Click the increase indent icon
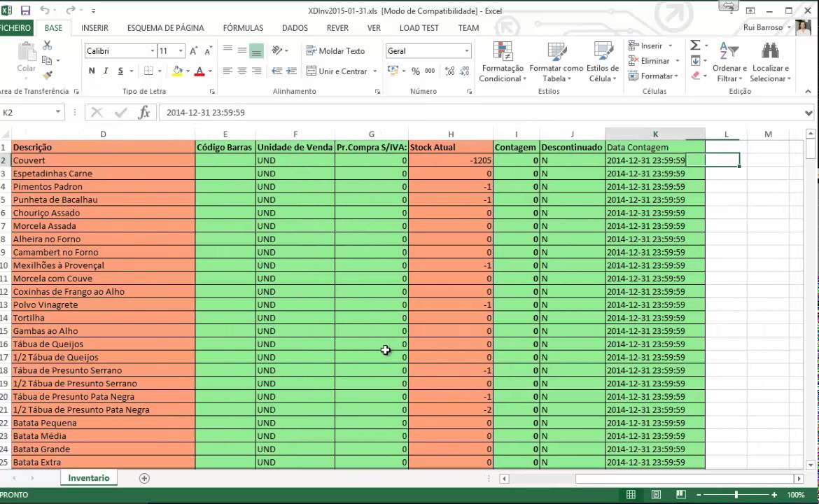This screenshot has width=819, height=504. [x=291, y=71]
